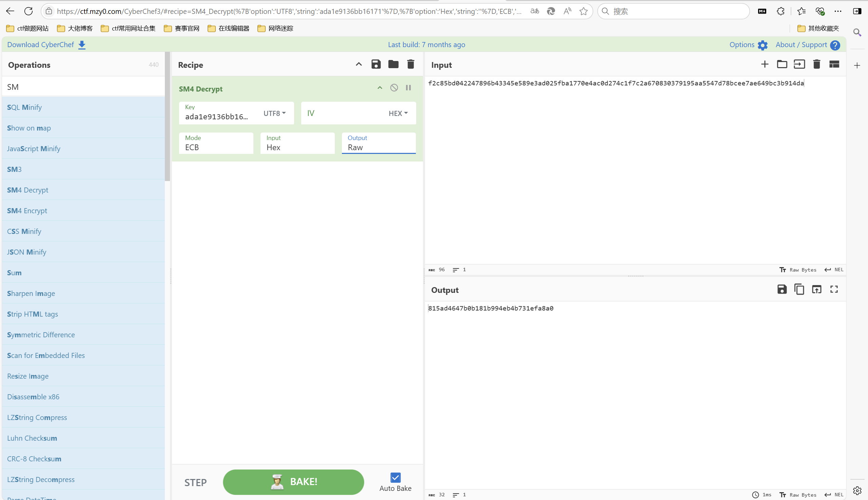Clear the input and output
The width and height of the screenshot is (868, 500).
pyautogui.click(x=816, y=64)
